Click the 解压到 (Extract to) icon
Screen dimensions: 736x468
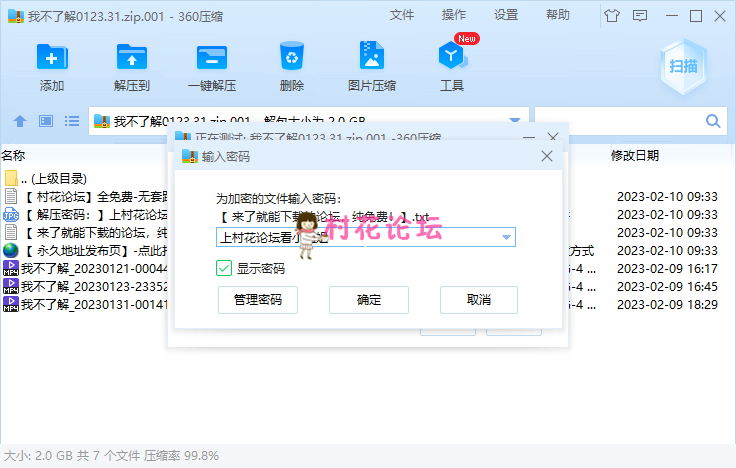tap(132, 58)
